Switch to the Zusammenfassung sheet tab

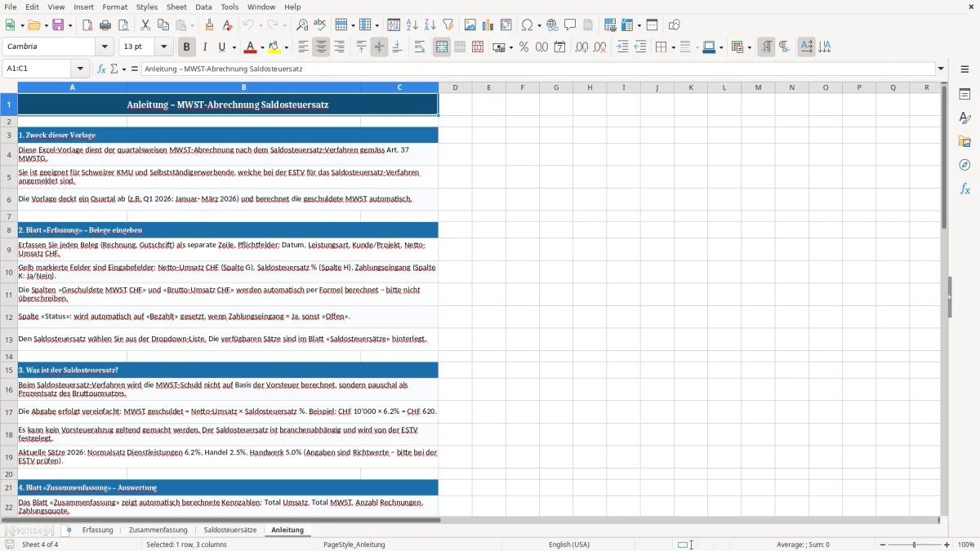[x=158, y=530]
